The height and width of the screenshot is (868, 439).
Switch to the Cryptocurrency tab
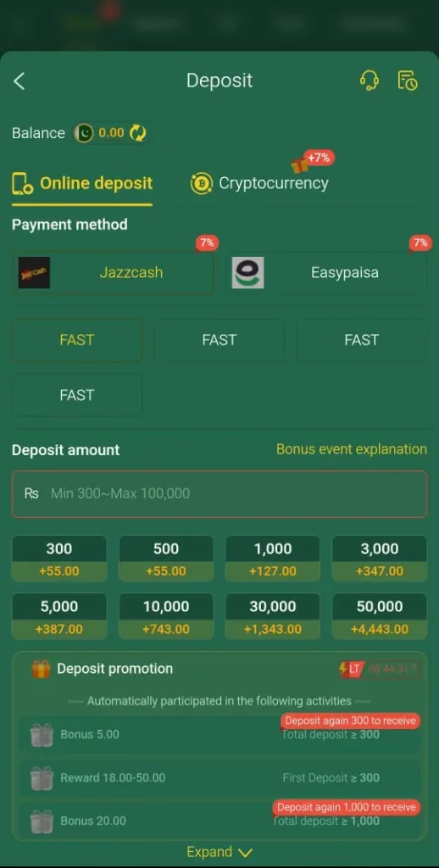(259, 183)
